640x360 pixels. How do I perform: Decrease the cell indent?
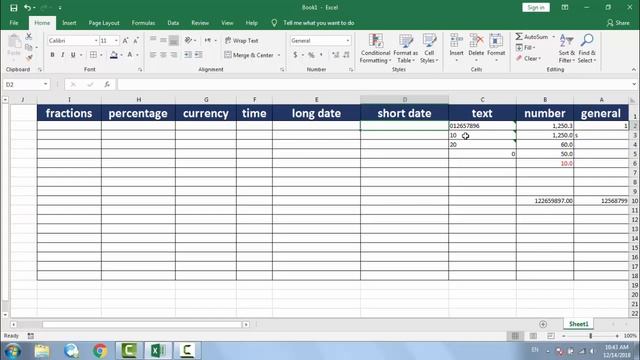click(x=188, y=55)
